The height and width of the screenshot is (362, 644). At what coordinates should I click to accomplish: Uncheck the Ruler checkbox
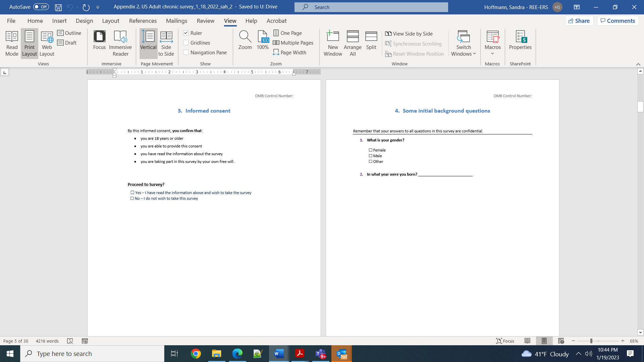186,33
